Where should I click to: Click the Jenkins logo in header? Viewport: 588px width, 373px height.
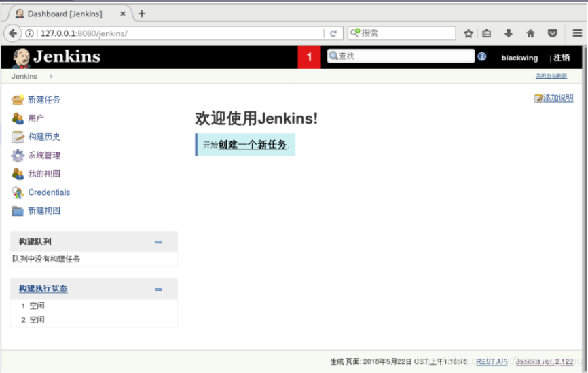click(56, 57)
